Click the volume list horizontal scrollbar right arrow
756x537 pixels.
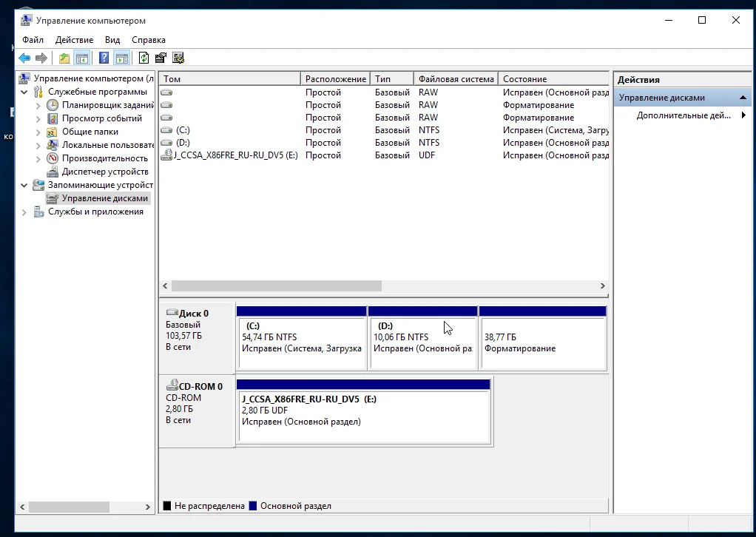pyautogui.click(x=602, y=286)
